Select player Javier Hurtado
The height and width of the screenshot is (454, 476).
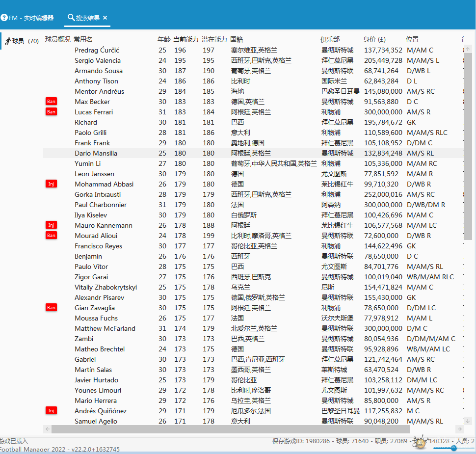[97, 380]
